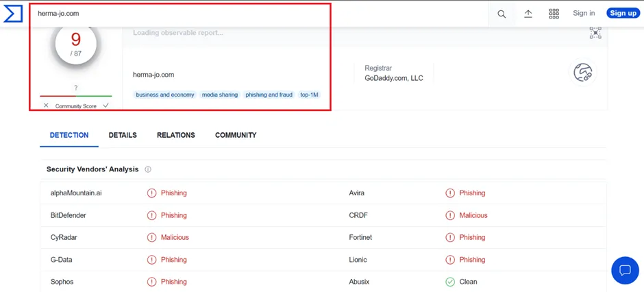The width and height of the screenshot is (644, 292).
Task: Click the green clean checkmark for Abusix
Action: pos(450,282)
